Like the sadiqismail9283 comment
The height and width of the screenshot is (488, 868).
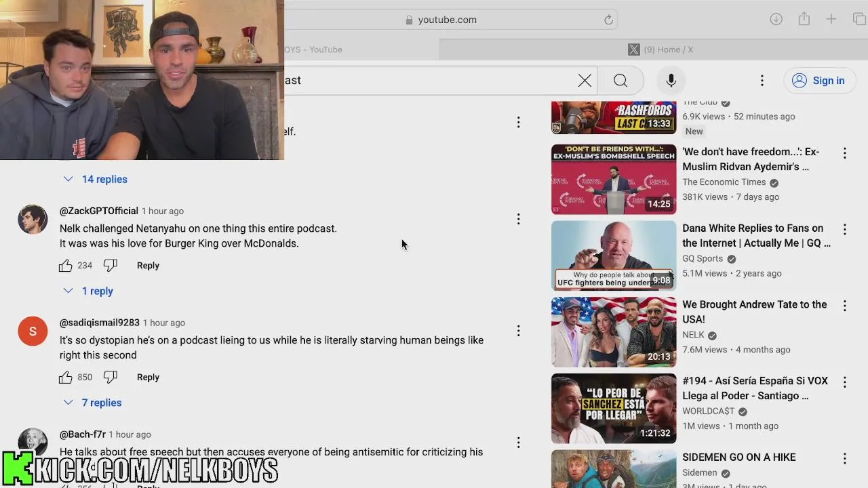tap(65, 378)
